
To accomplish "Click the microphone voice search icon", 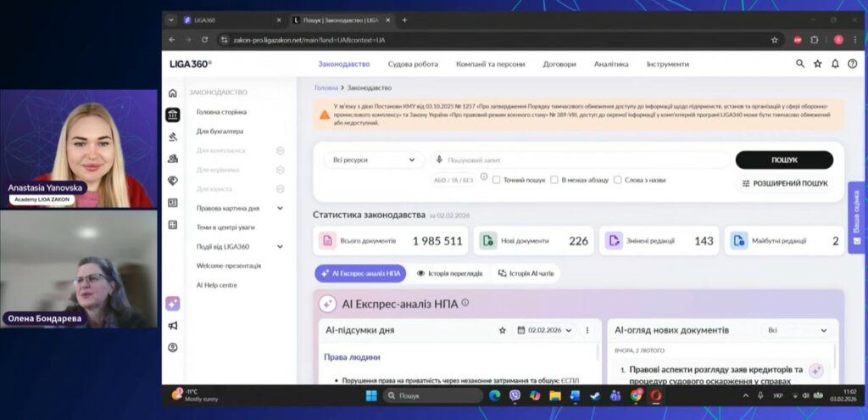I will (x=439, y=160).
